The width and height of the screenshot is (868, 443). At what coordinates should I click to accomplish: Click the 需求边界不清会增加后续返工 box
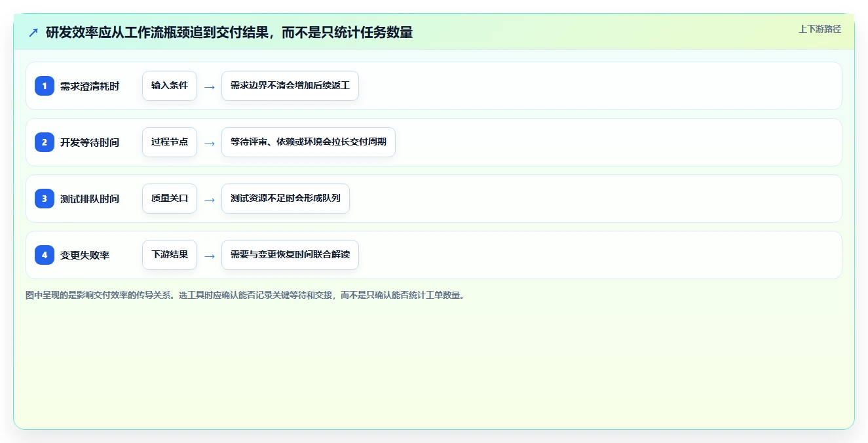click(290, 86)
